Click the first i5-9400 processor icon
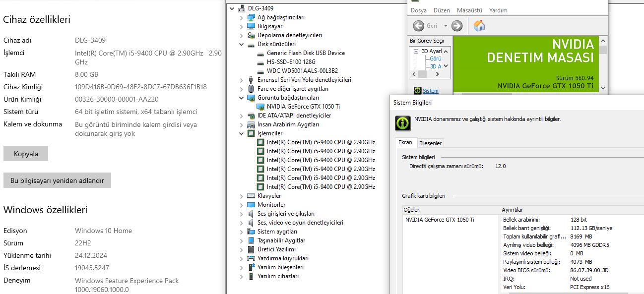 [x=260, y=142]
